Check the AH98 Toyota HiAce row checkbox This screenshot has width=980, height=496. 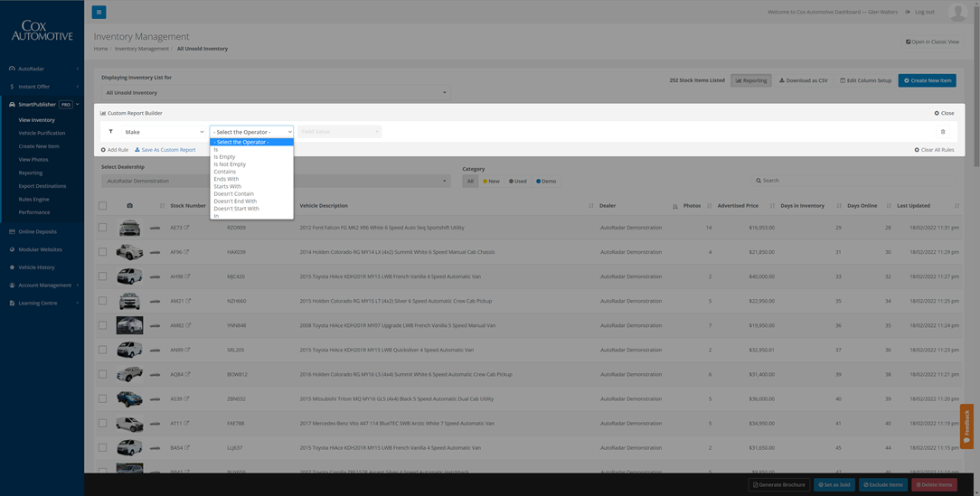click(x=102, y=276)
